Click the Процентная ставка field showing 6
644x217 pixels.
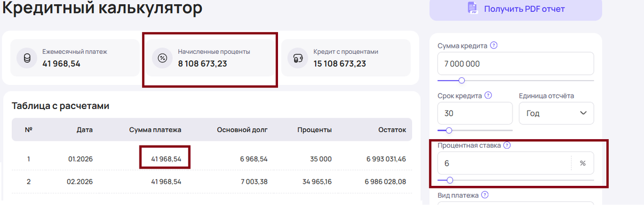pyautogui.click(x=503, y=163)
